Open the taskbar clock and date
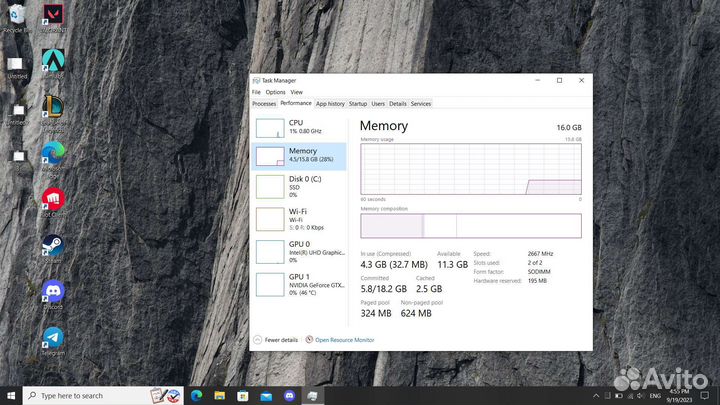This screenshot has height=405, width=720. (679, 395)
